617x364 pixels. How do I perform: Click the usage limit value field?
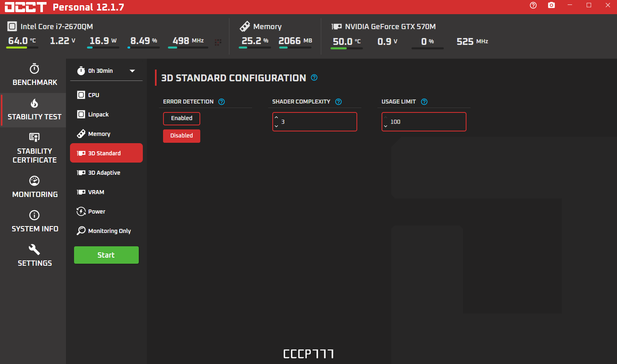point(424,122)
